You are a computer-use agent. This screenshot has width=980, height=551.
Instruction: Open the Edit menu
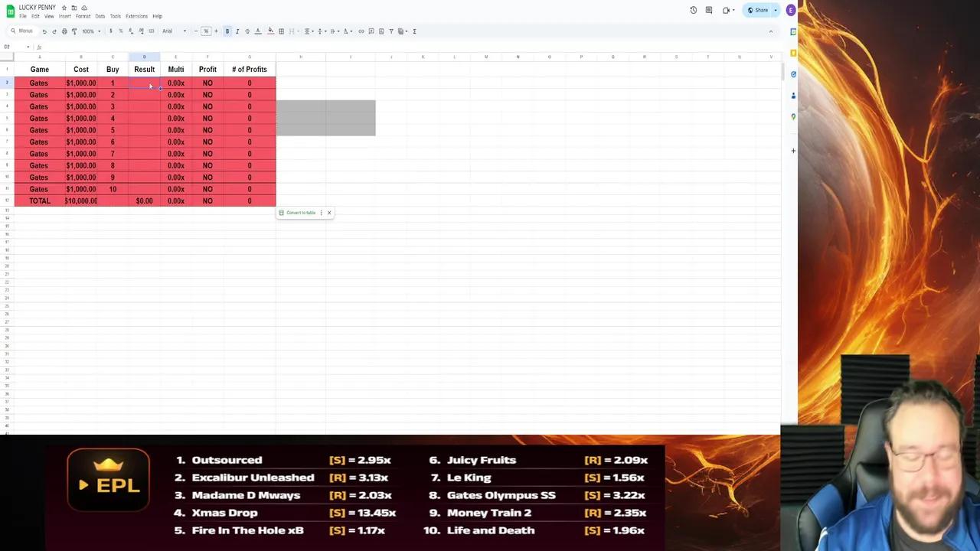(x=35, y=16)
